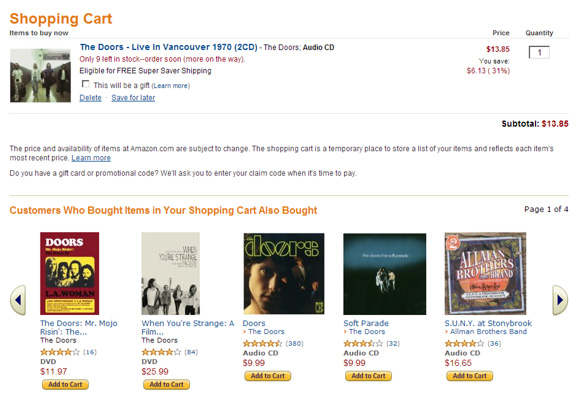Image resolution: width=580 pixels, height=403 pixels.
Task: Open the Soft Parade album cover
Action: [385, 274]
